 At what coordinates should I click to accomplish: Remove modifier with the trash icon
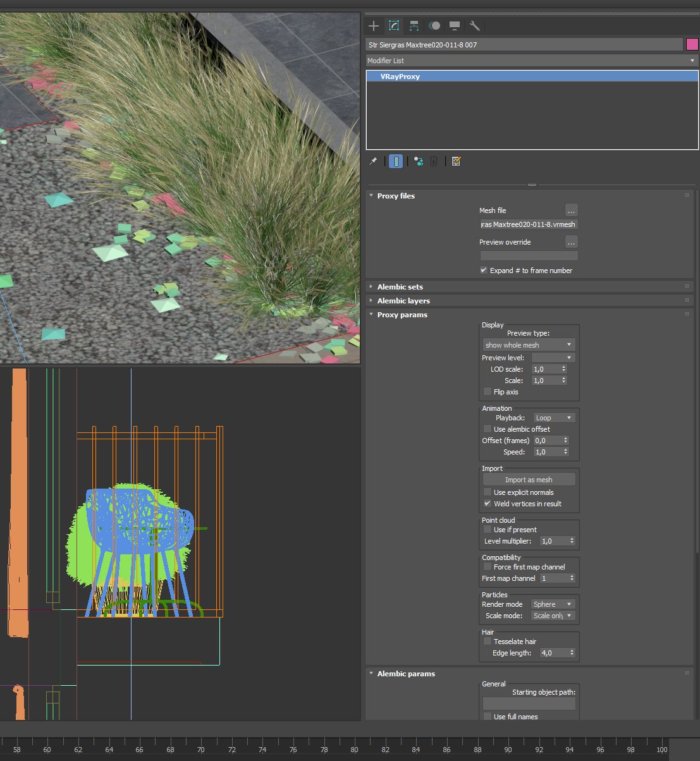434,161
